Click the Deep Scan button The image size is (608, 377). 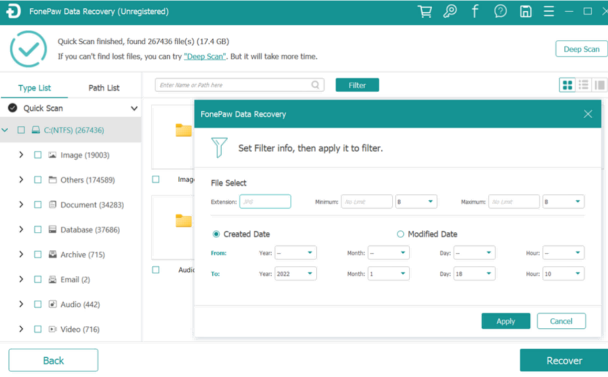581,49
